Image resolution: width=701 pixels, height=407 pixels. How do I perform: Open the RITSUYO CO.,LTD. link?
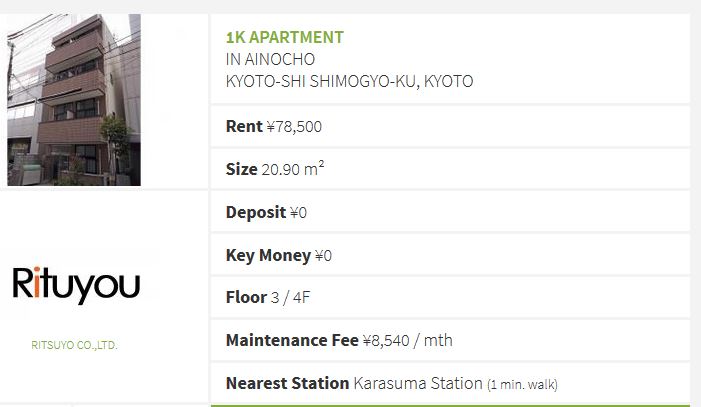pyautogui.click(x=74, y=345)
